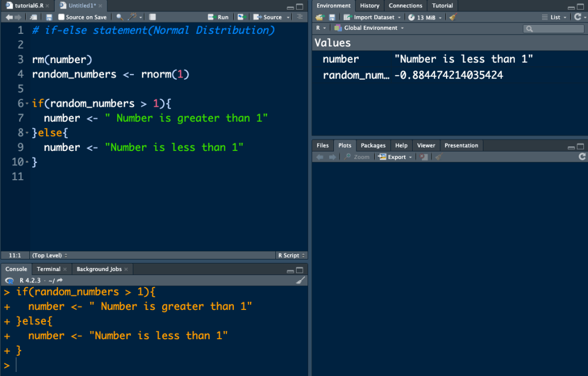The width and height of the screenshot is (588, 376).
Task: Open the Export dropdown in Plots pane
Action: tap(395, 157)
